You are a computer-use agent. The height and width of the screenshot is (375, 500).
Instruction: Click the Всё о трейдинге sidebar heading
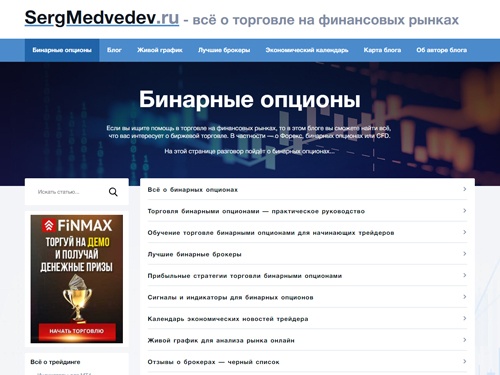pyautogui.click(x=55, y=362)
